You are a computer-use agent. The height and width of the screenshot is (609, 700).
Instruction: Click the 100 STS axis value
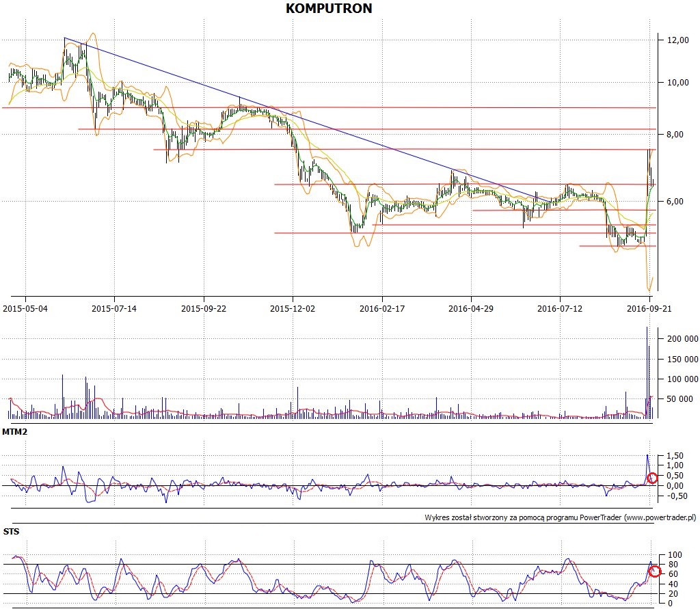point(675,555)
